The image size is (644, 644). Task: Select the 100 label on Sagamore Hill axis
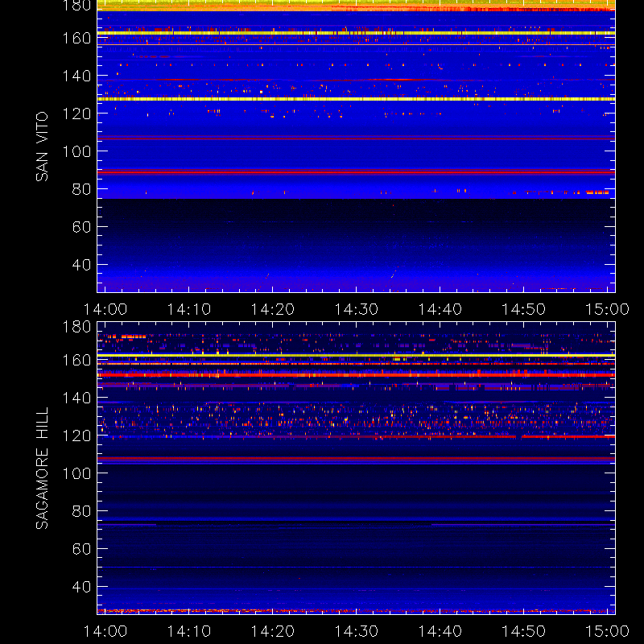click(76, 473)
